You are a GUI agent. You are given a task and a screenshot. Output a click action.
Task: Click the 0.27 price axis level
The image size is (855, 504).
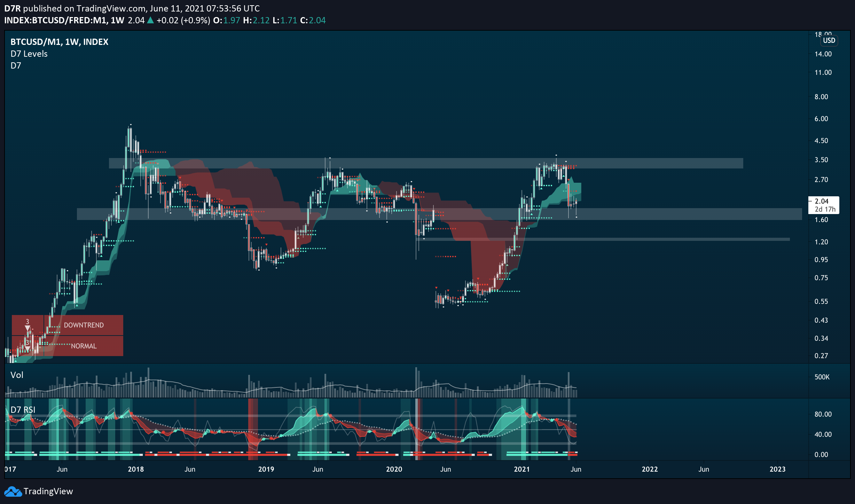coord(821,356)
